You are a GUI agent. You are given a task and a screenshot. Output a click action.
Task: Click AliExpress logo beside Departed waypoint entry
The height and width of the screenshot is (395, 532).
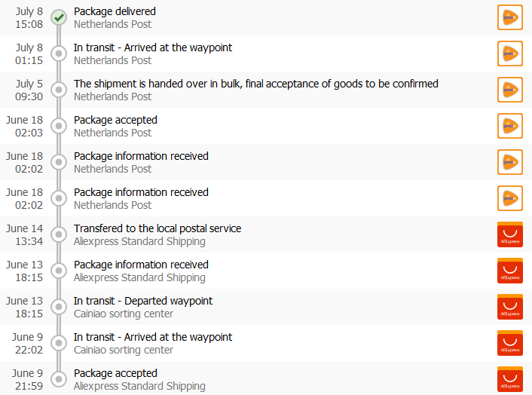click(x=510, y=307)
